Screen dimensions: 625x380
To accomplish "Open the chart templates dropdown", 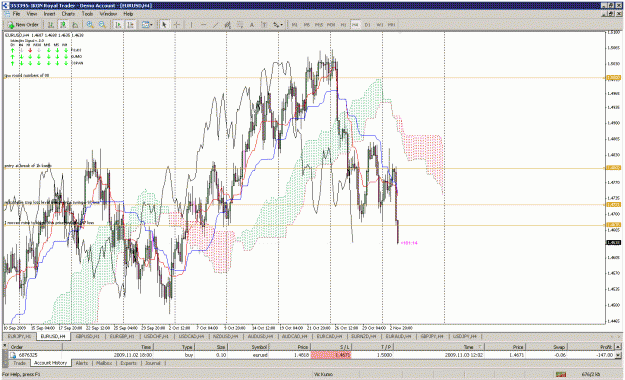I will tap(147, 25).
